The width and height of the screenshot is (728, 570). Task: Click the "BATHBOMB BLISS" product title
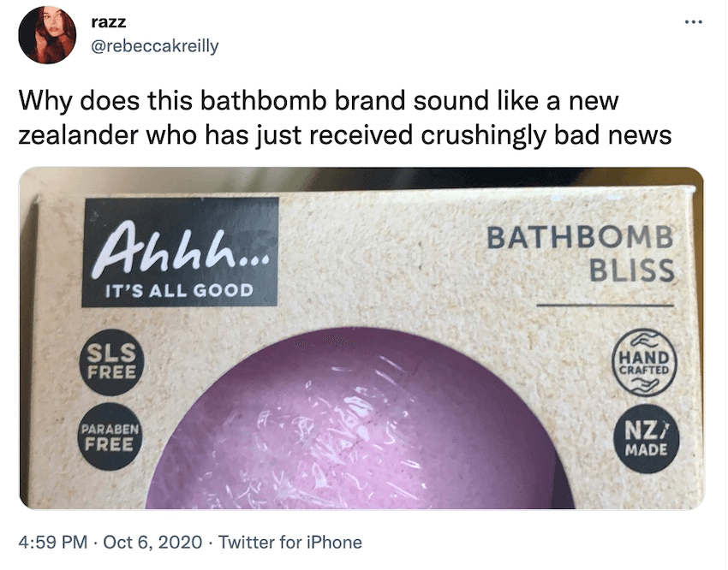point(580,254)
